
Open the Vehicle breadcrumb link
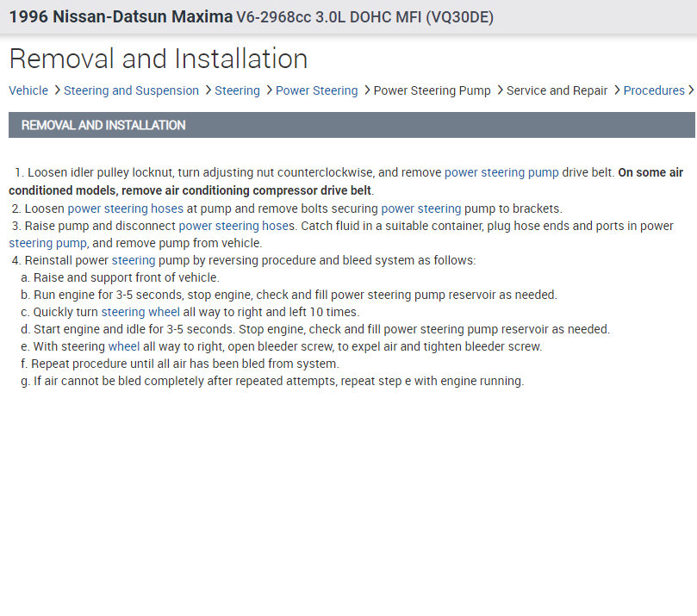(28, 90)
